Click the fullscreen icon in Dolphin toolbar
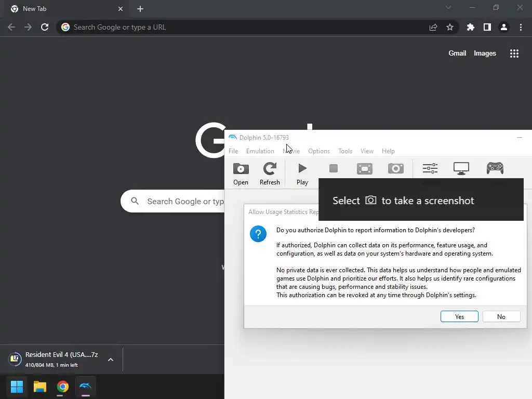This screenshot has width=532, height=399. (x=365, y=169)
